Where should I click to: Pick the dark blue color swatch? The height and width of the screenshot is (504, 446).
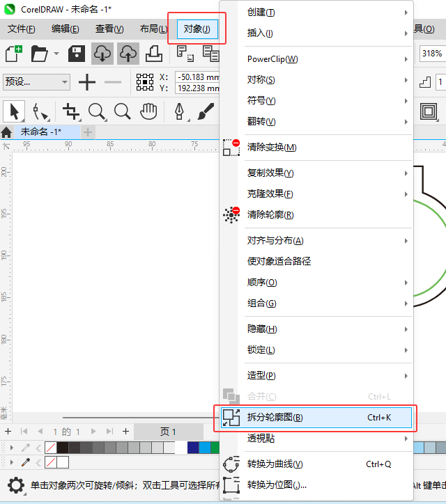[x=193, y=448]
